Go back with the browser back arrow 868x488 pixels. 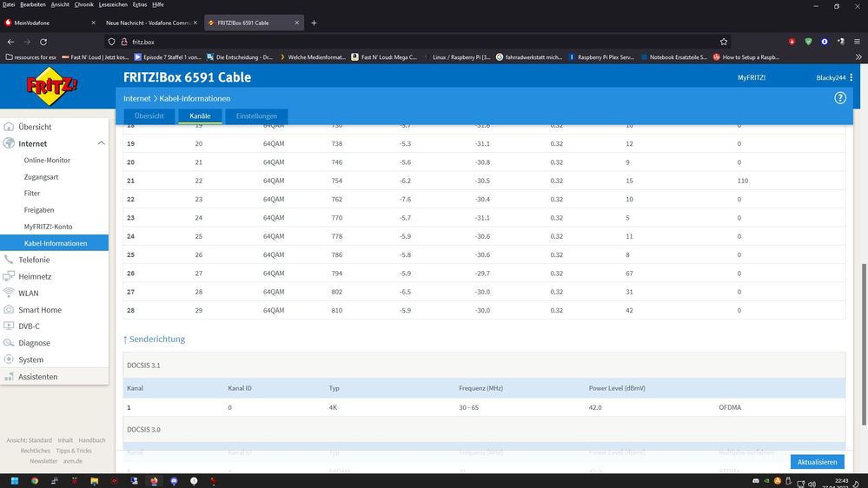(10, 42)
